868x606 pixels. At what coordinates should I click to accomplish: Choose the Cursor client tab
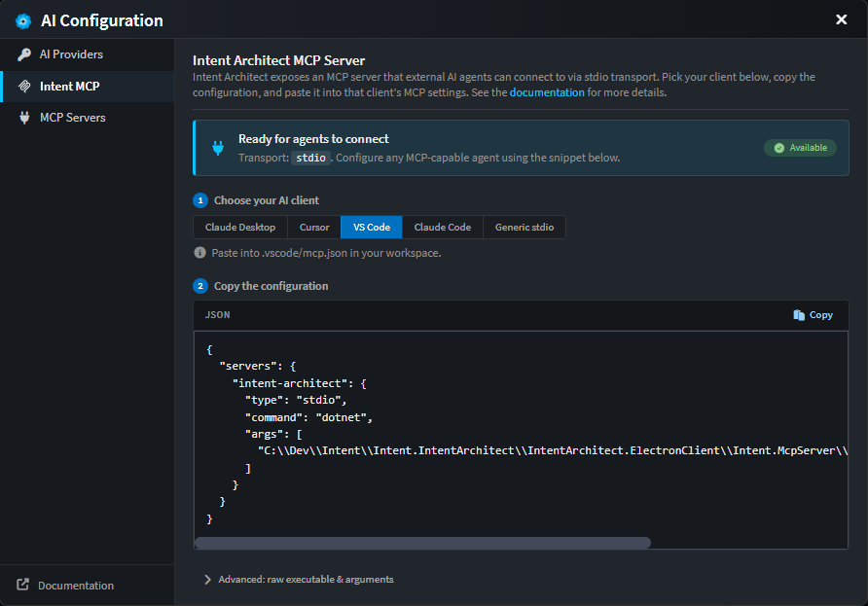click(x=314, y=227)
